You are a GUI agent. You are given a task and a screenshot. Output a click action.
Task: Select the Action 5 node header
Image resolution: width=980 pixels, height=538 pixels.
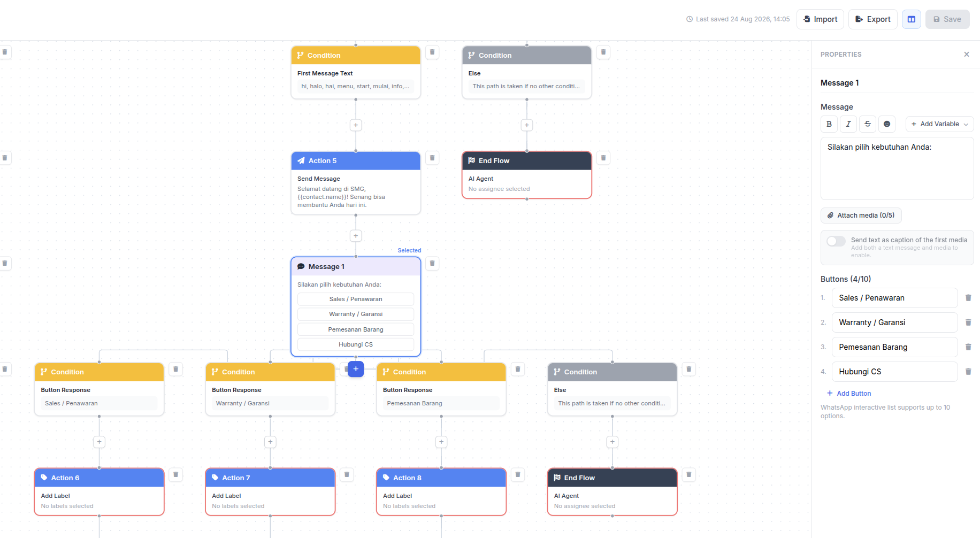[x=356, y=161]
